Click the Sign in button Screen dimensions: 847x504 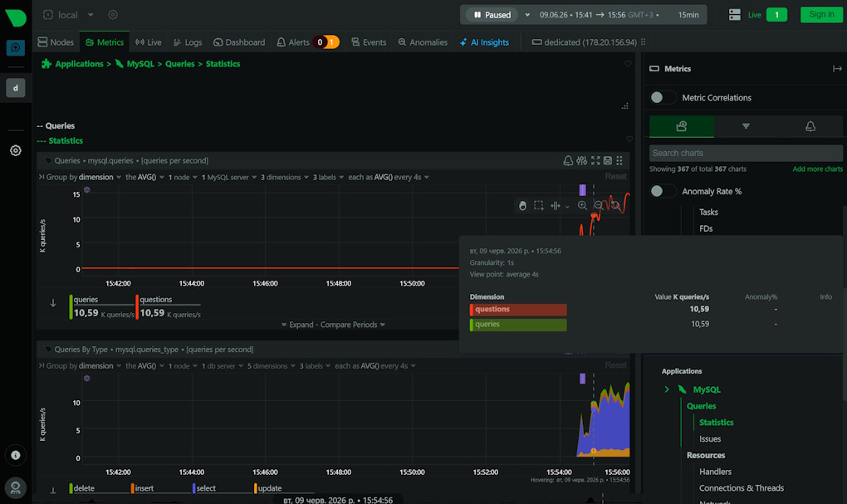(x=821, y=15)
